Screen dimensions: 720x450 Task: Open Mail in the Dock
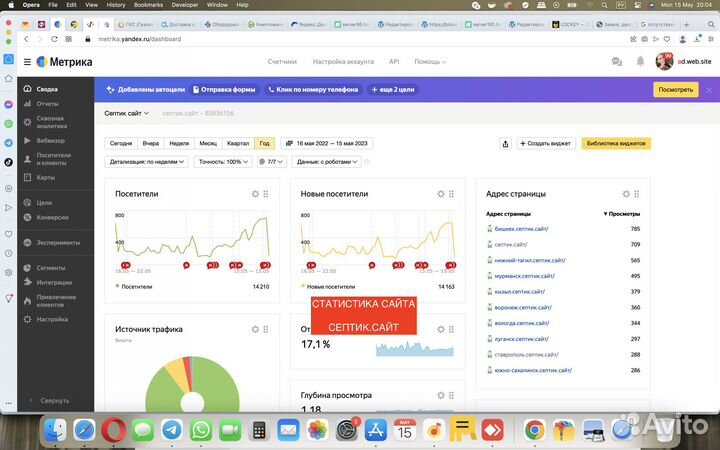coord(288,430)
